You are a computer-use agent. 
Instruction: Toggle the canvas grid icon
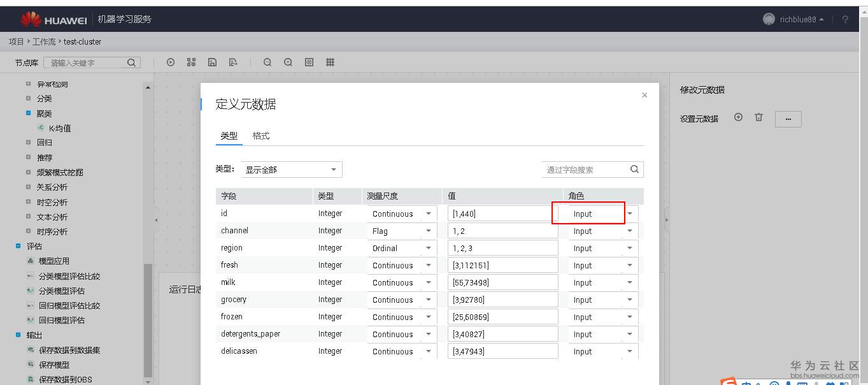point(331,62)
